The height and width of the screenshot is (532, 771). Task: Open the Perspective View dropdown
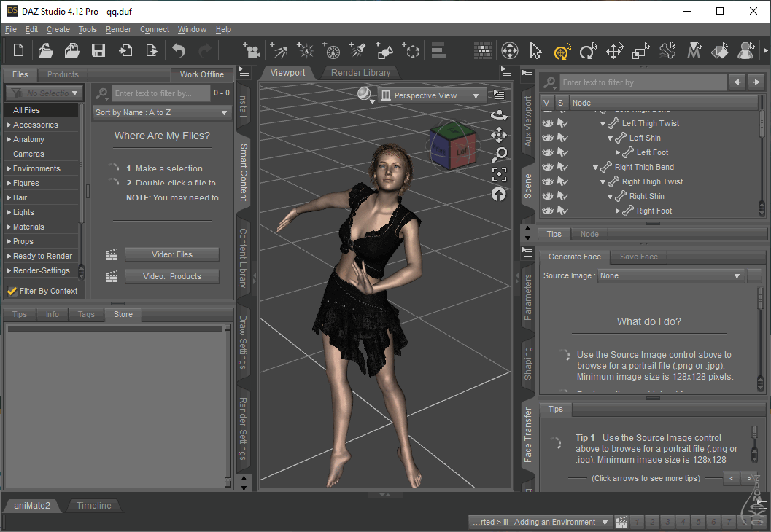click(x=431, y=95)
